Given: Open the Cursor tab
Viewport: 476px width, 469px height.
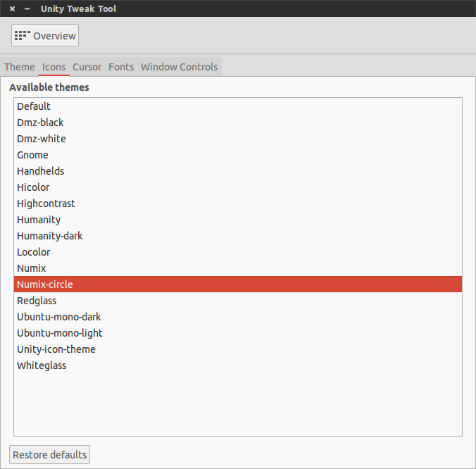Looking at the screenshot, I should (x=87, y=67).
